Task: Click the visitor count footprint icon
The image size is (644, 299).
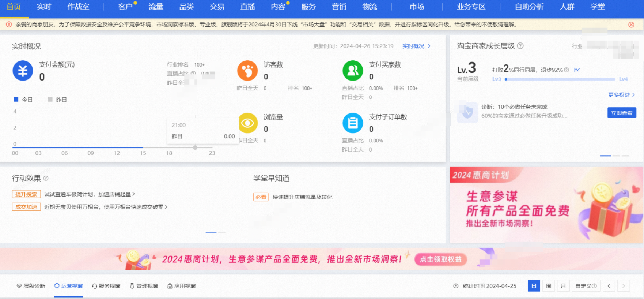Action: pyautogui.click(x=247, y=71)
